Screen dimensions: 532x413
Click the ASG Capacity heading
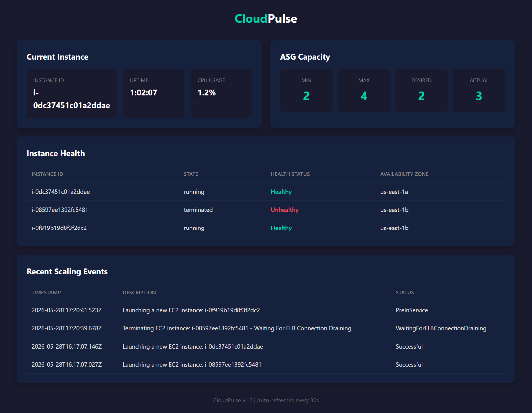(305, 57)
